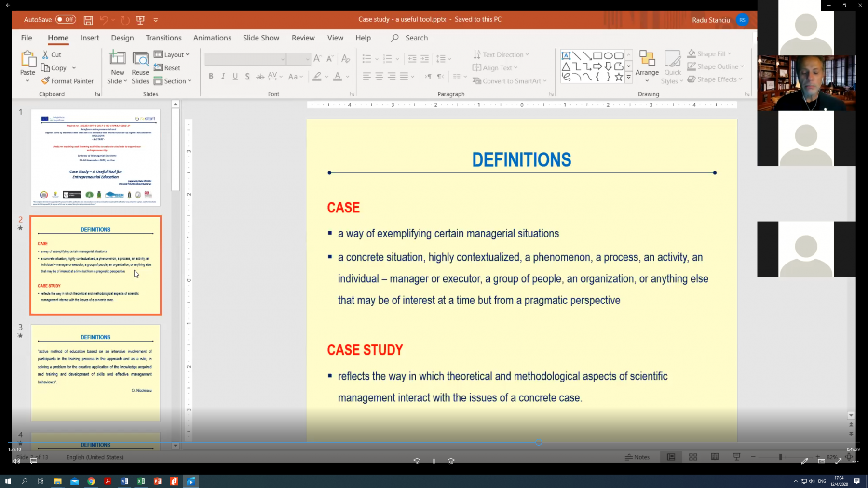
Task: Justify the text alignment
Action: tap(404, 76)
